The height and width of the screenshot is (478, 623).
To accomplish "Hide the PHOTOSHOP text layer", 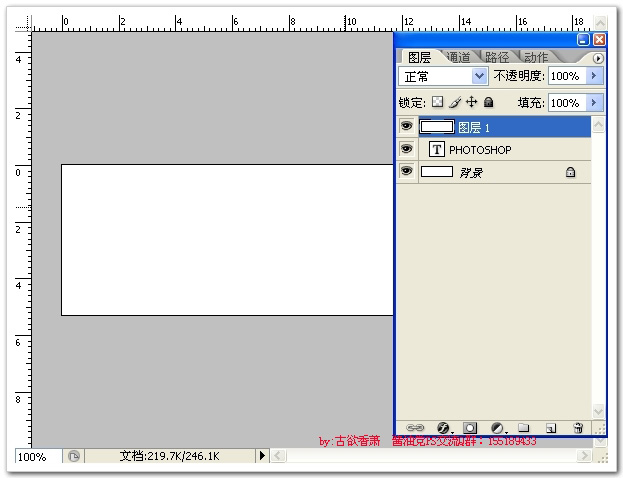I will [x=406, y=149].
